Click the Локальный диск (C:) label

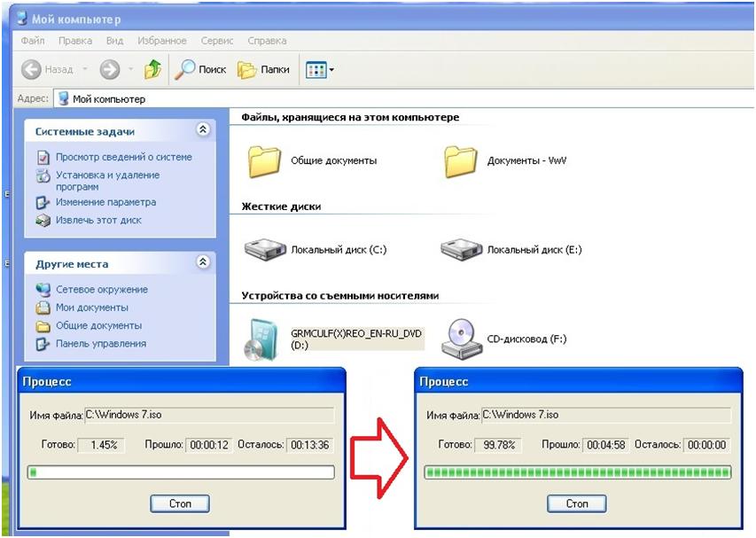pyautogui.click(x=339, y=250)
